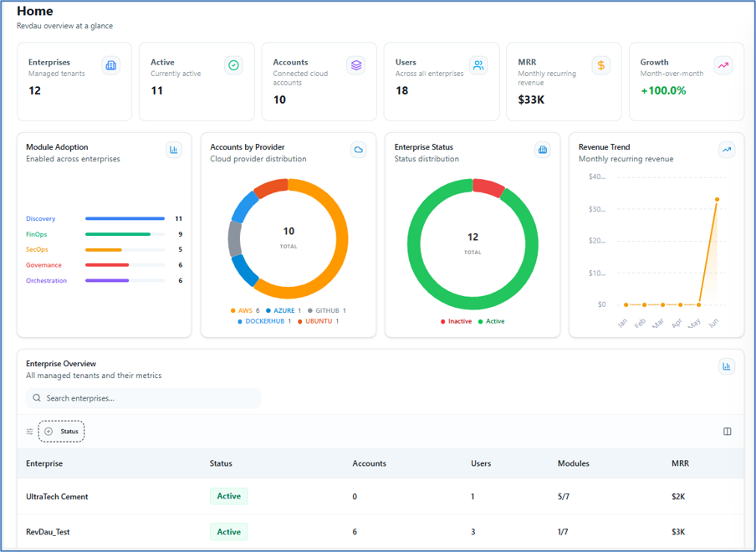The width and height of the screenshot is (756, 552).
Task: Open the Status filter dropdown
Action: tap(61, 432)
